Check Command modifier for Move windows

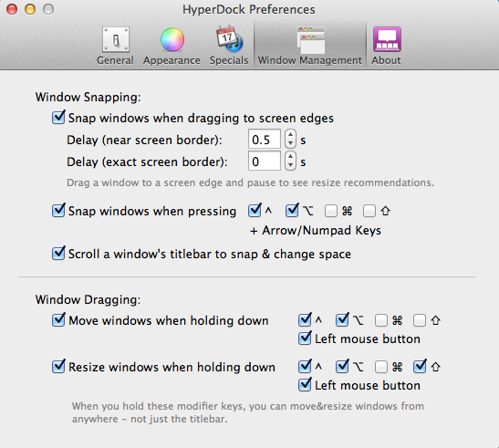[x=381, y=320]
